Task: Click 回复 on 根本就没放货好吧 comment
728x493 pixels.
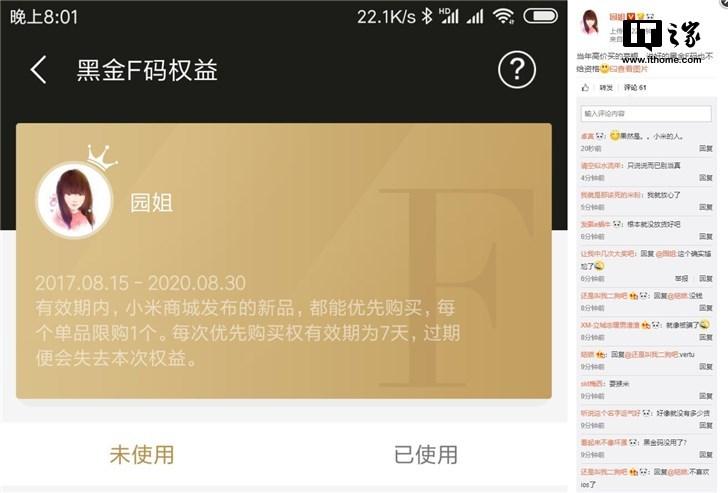Action: [706, 236]
